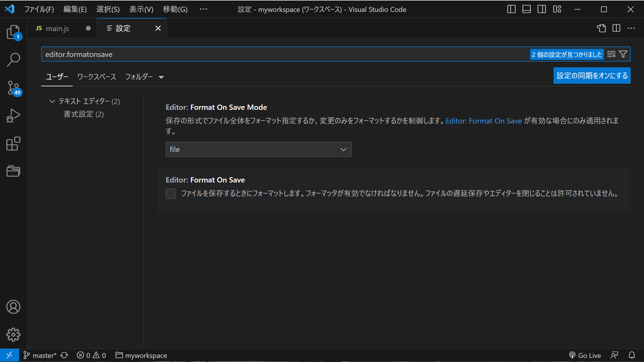Open the View menu
Viewport: 644px width, 362px height.
pos(141,9)
